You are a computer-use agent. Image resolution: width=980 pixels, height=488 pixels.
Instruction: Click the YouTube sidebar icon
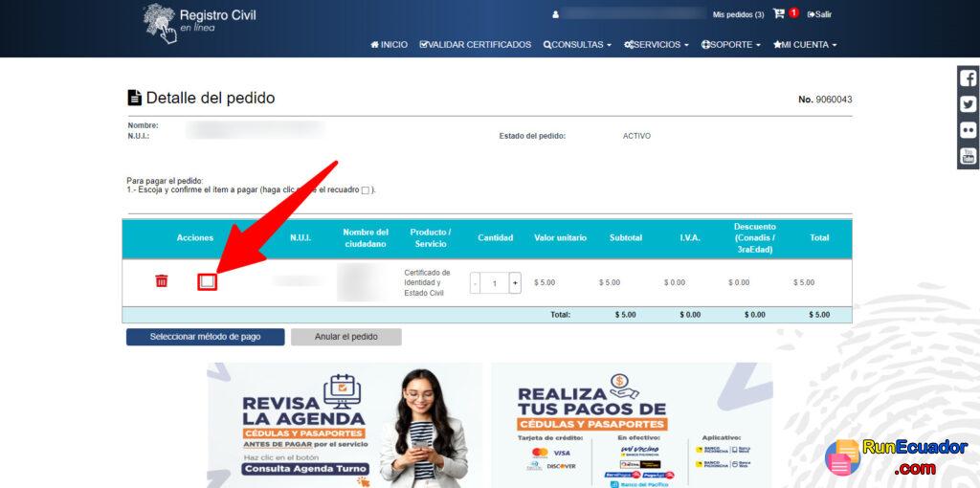coord(969,156)
